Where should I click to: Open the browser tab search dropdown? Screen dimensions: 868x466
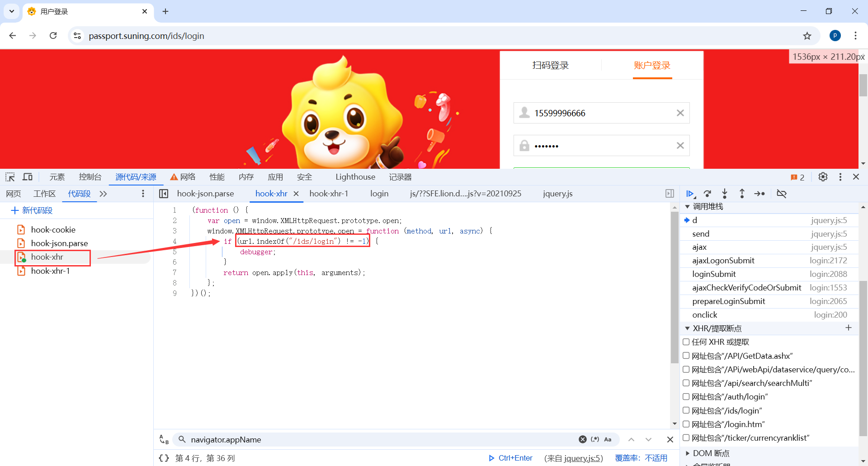click(x=12, y=11)
